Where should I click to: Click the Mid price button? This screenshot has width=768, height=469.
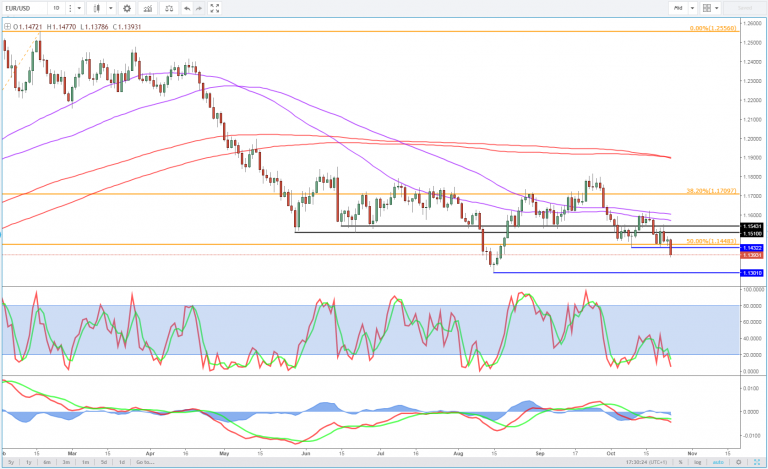pyautogui.click(x=678, y=8)
